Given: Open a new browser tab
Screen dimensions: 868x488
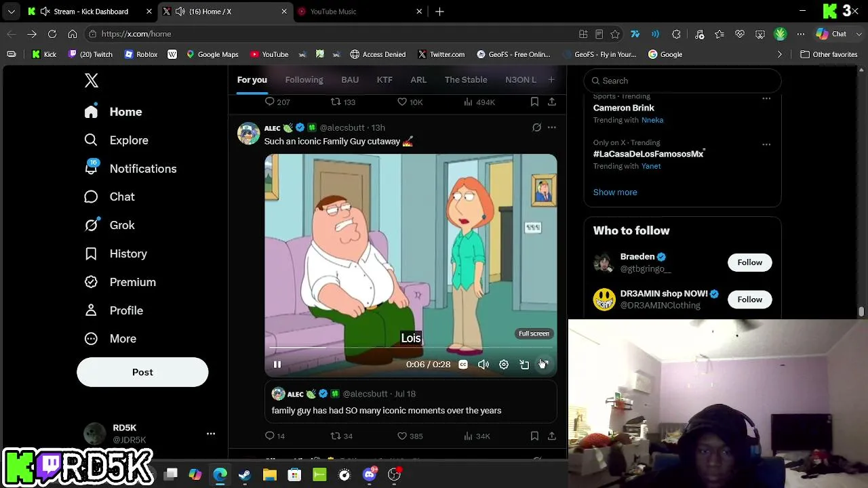Looking at the screenshot, I should [x=439, y=12].
